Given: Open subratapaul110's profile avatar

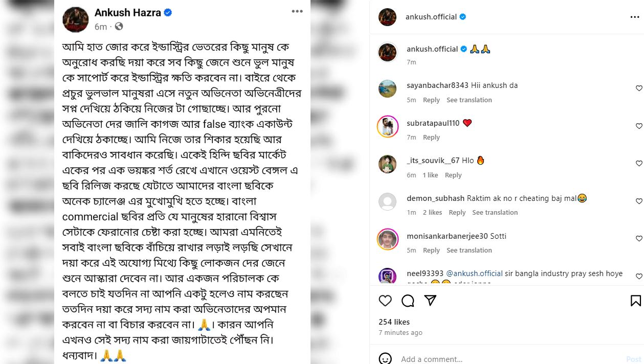Looking at the screenshot, I should [x=388, y=127].
